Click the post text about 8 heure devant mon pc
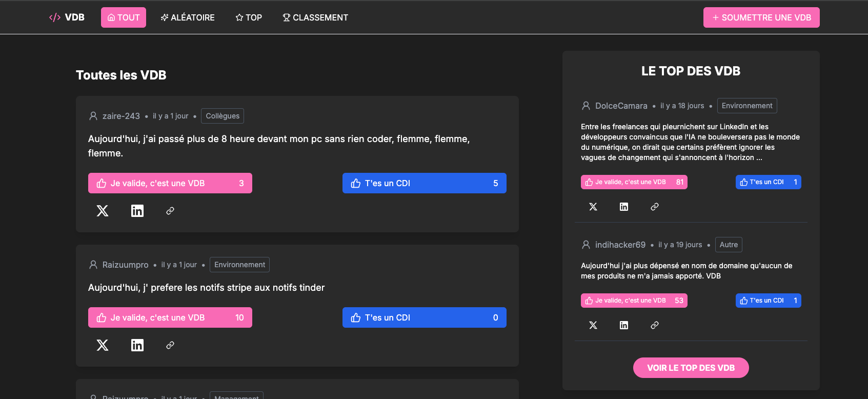Image resolution: width=868 pixels, height=399 pixels. click(279, 146)
